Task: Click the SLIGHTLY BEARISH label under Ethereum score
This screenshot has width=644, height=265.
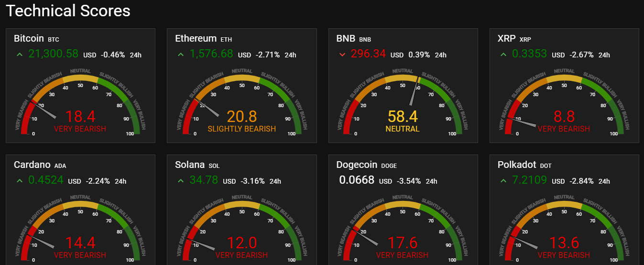Action: coord(242,129)
